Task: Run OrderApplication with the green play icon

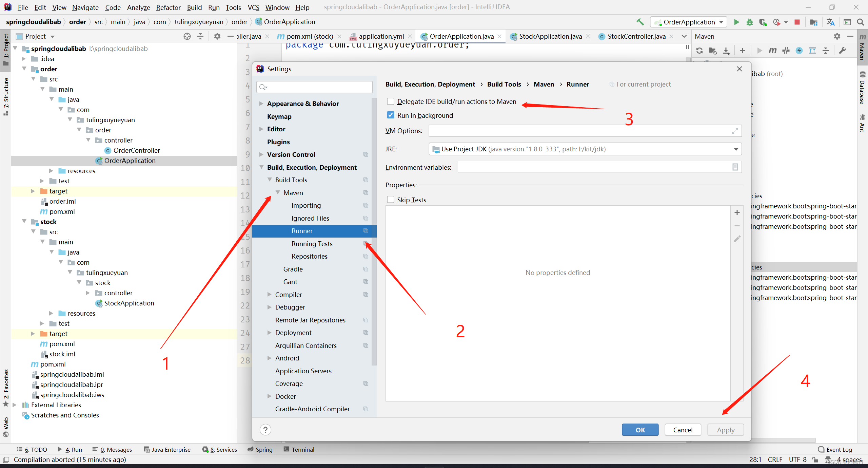Action: tap(736, 22)
